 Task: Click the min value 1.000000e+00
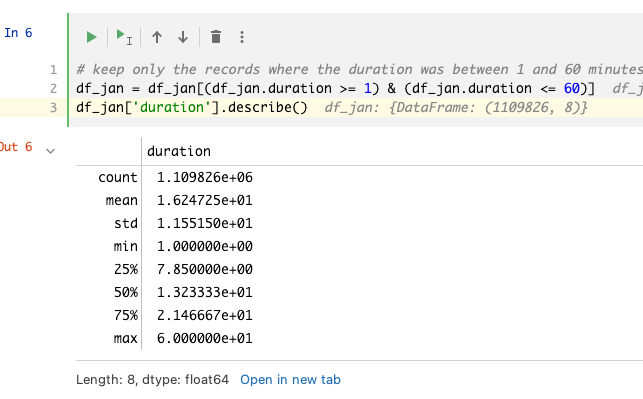(205, 246)
